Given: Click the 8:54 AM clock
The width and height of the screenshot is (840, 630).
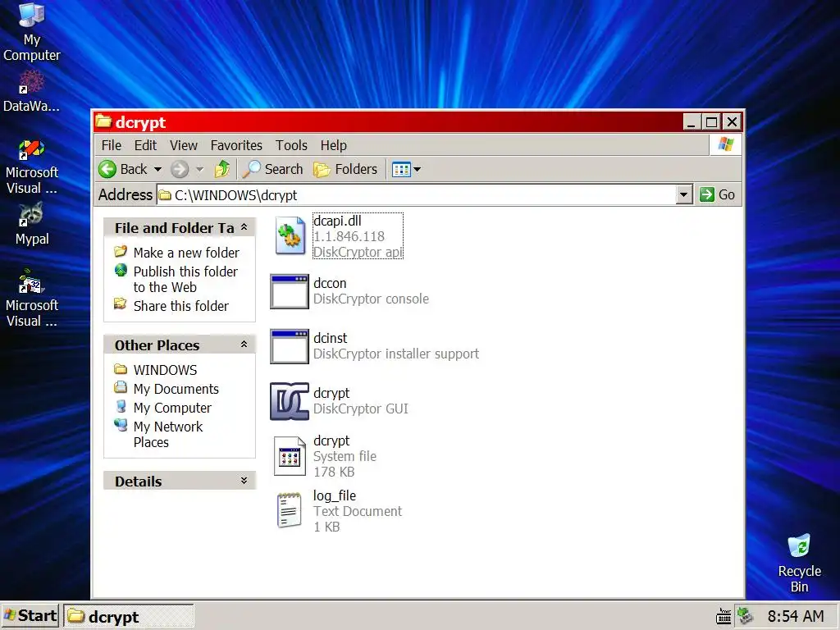Looking at the screenshot, I should 796,617.
